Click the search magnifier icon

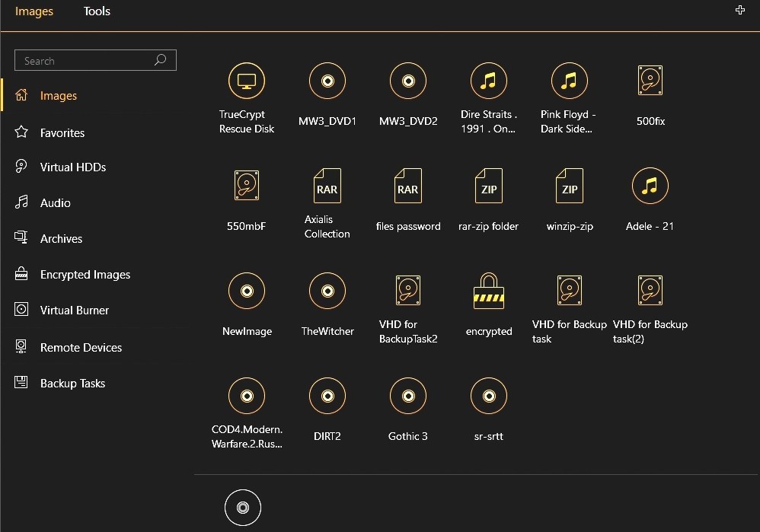pos(161,59)
